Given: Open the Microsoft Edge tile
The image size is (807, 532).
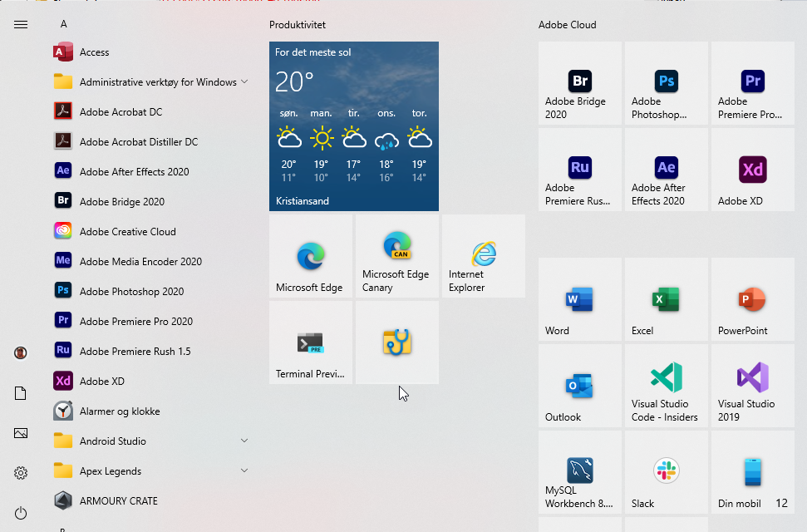Looking at the screenshot, I should tap(311, 256).
